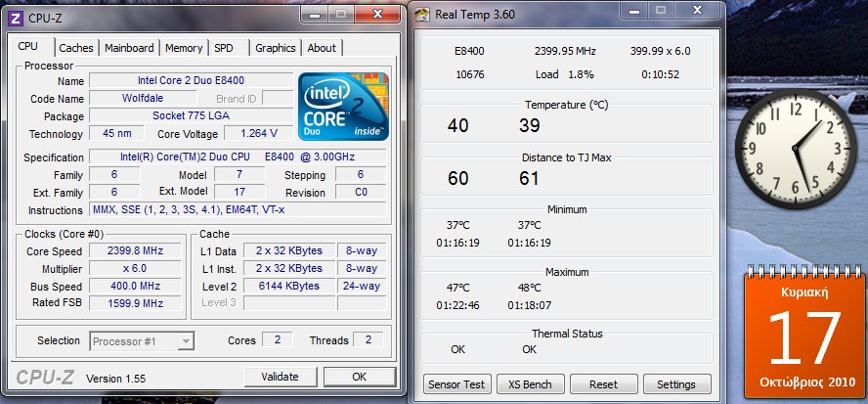Click the Intel Core 2 Duo logo
The image size is (868, 404).
343,107
